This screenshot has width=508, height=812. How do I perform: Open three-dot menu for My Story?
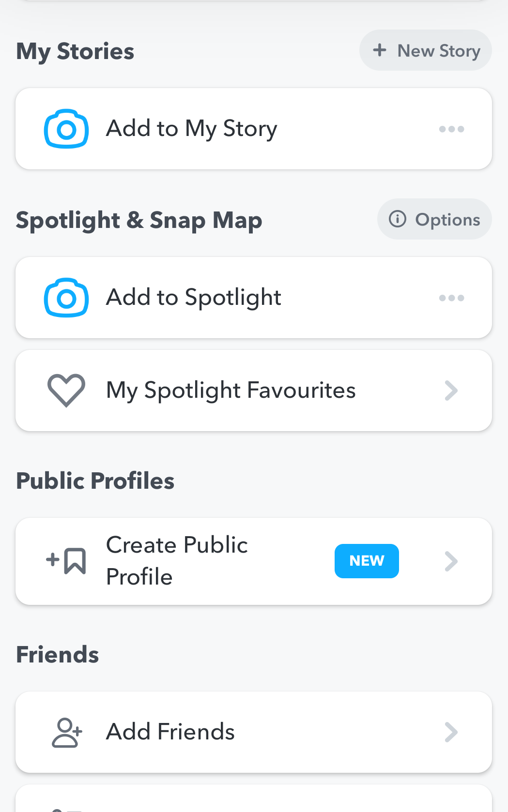click(x=451, y=129)
